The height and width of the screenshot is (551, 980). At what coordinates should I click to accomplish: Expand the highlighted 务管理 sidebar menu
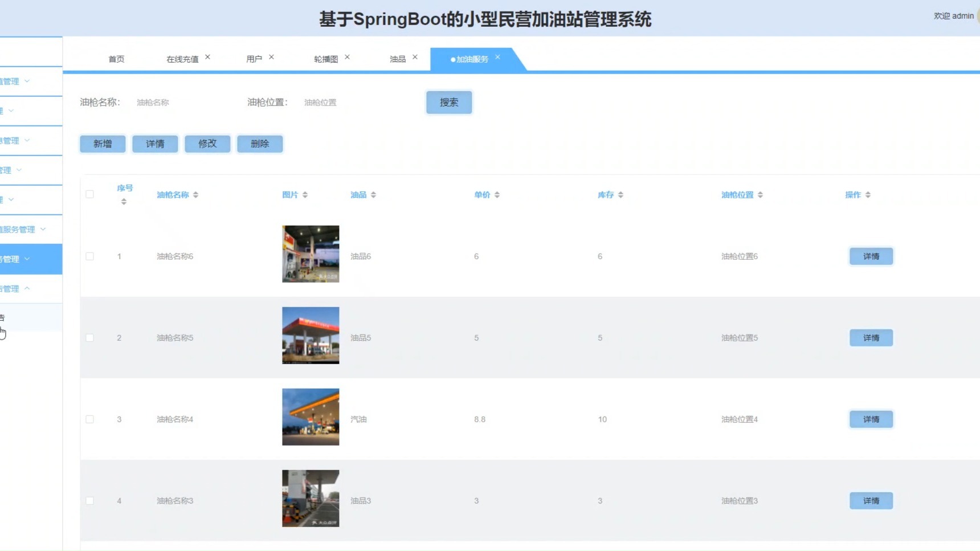coord(23,259)
